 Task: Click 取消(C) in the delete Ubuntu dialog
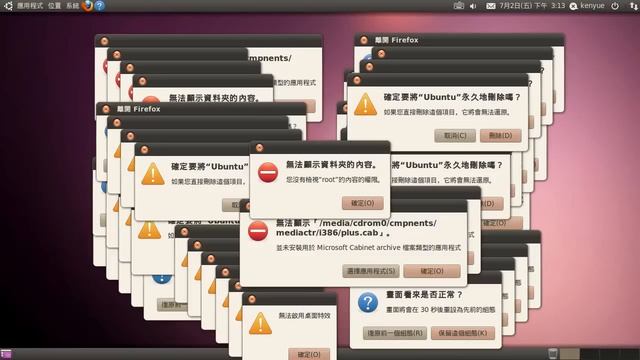click(x=455, y=136)
